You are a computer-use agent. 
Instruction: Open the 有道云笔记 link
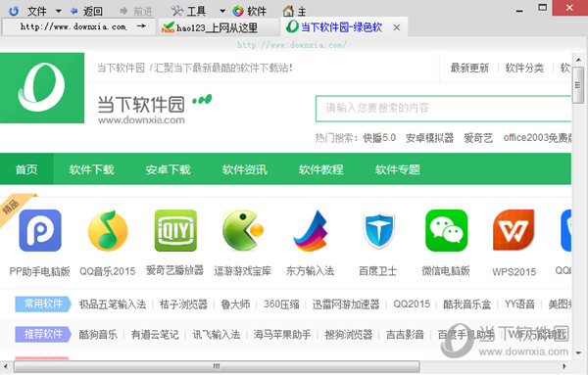click(155, 334)
